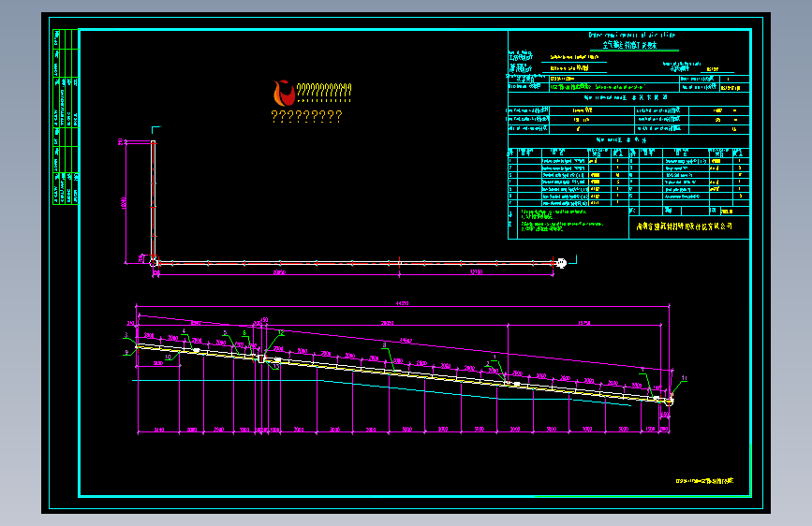Click part callout number 2

coord(487,363)
